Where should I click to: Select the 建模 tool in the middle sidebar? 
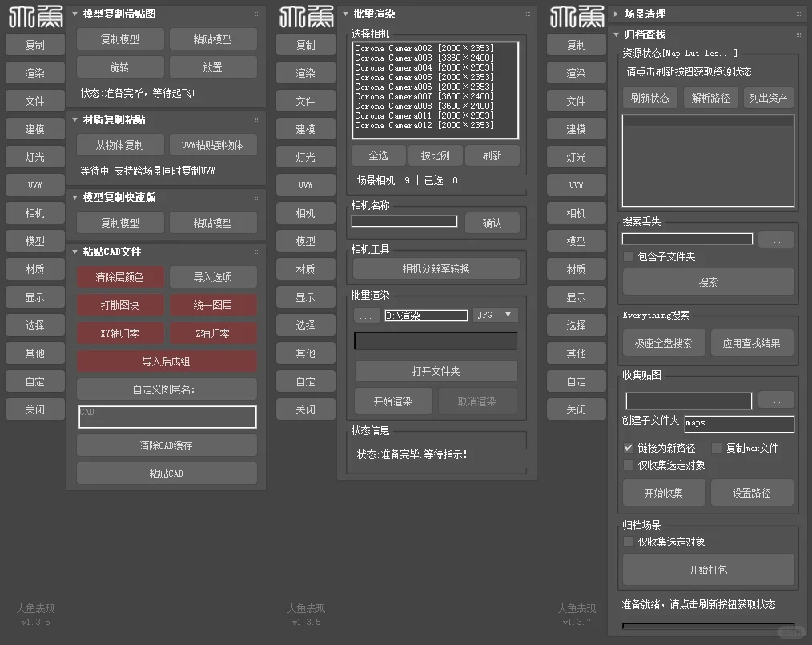click(305, 128)
